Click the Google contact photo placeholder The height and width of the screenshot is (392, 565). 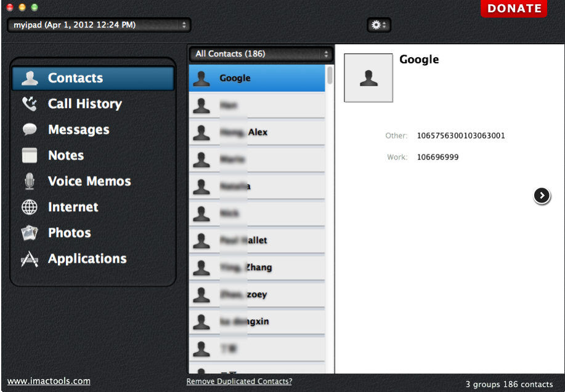point(368,78)
